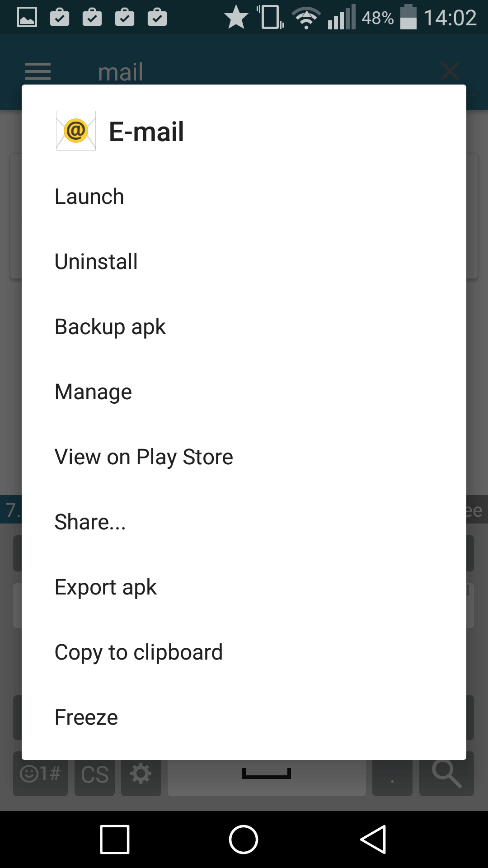Tap the emoji and symbols keyboard key
488x868 pixels.
click(40, 774)
